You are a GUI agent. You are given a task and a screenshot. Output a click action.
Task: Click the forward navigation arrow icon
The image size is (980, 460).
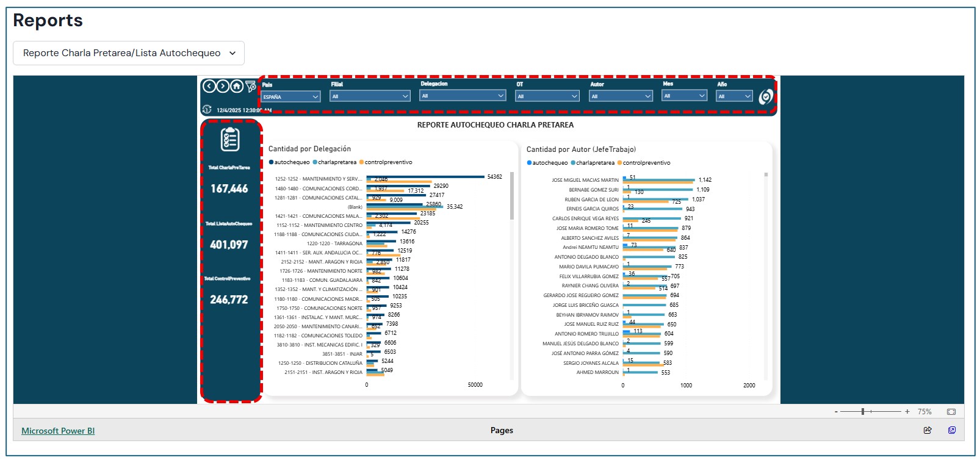click(x=223, y=87)
